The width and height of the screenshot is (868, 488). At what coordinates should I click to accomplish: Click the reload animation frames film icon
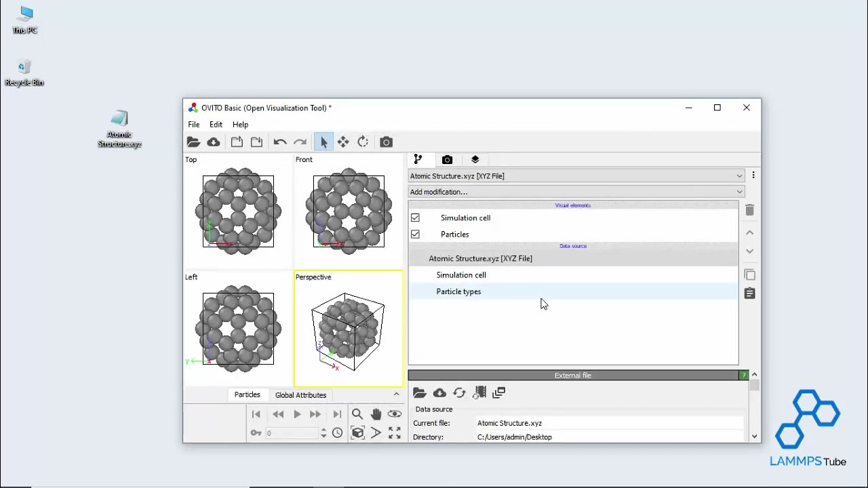point(480,392)
